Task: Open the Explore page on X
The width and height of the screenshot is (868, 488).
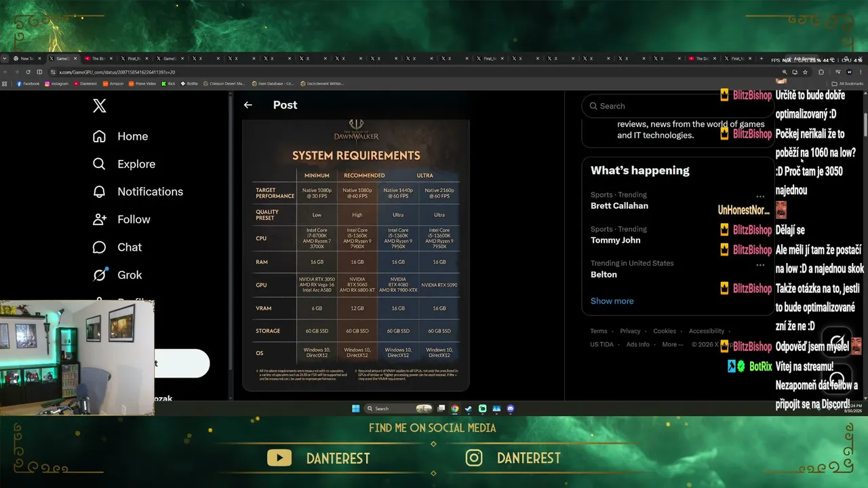Action: click(x=124, y=164)
